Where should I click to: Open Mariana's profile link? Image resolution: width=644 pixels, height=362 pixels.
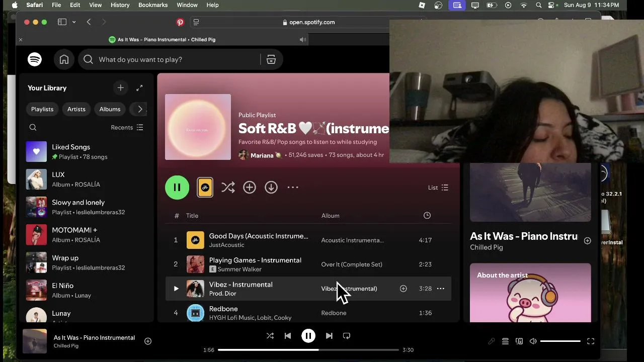(x=262, y=155)
